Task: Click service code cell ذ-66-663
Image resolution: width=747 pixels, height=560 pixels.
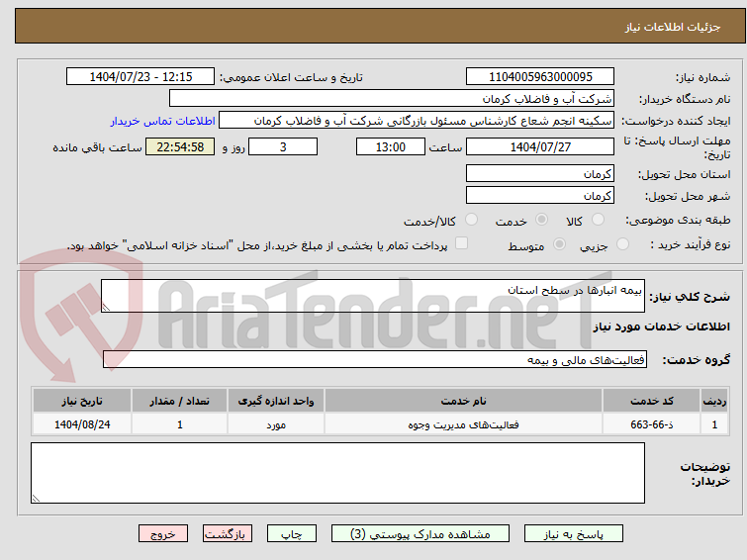Action: click(652, 424)
